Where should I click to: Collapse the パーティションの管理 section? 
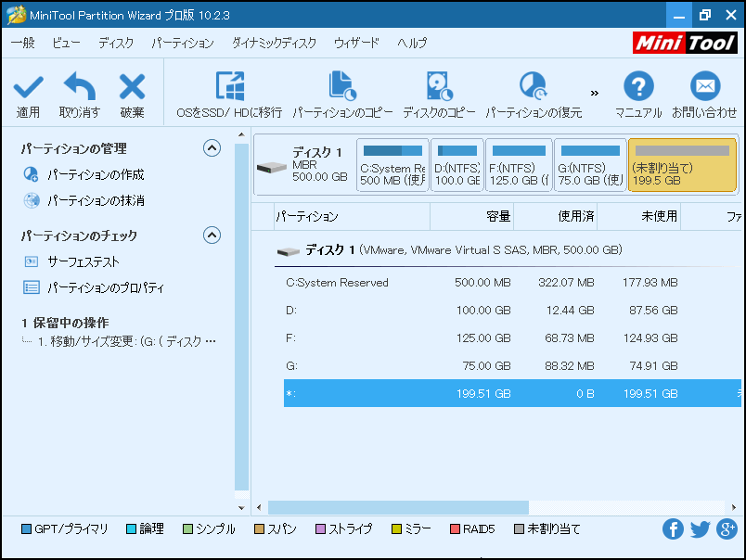click(x=212, y=148)
